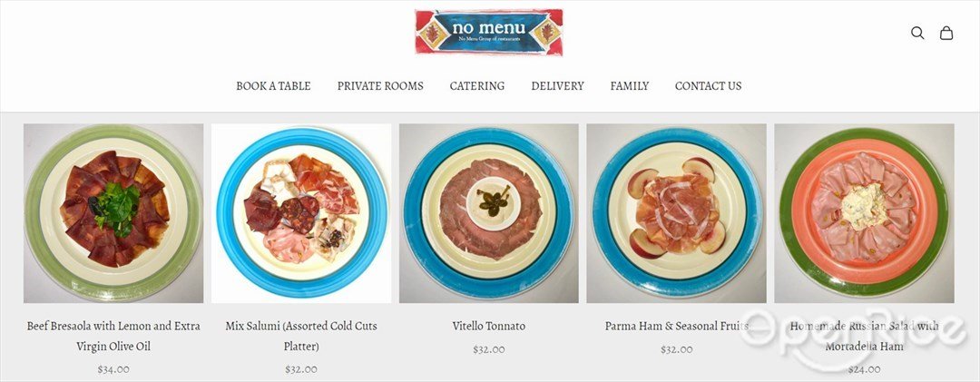This screenshot has height=382, width=980.
Task: Click the No Menu logo banner
Action: click(x=489, y=32)
